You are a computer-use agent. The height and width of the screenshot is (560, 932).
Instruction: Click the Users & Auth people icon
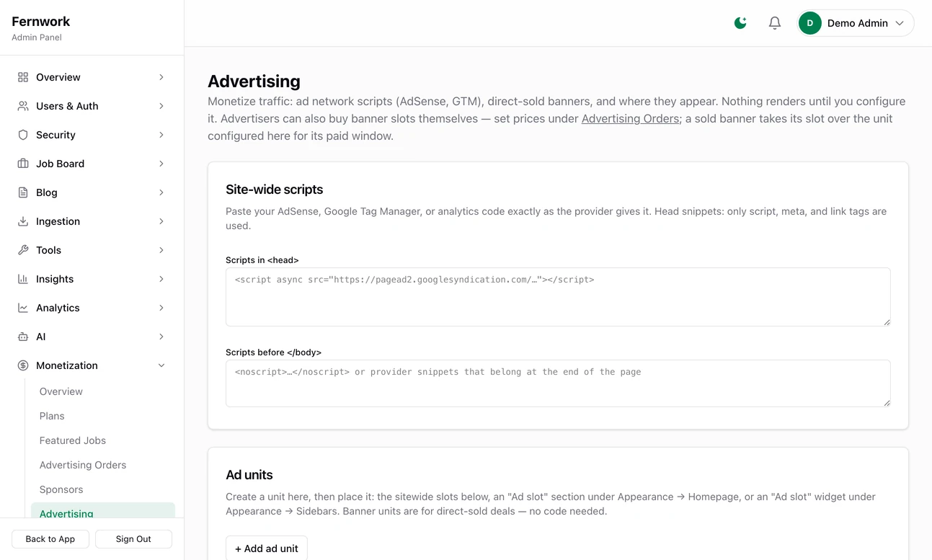pos(23,106)
